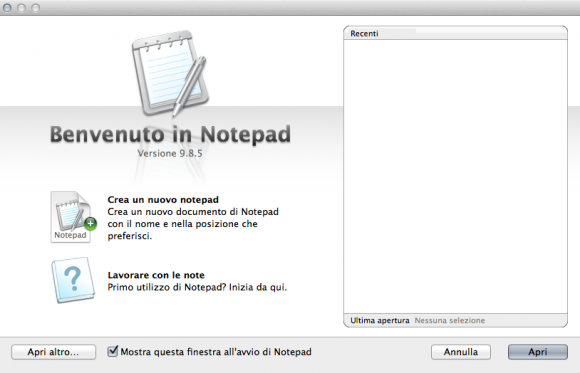Click 'Primo utilizzo di Notepad? Inizia da qui.'
Screen dimensions: 580x373
point(197,287)
